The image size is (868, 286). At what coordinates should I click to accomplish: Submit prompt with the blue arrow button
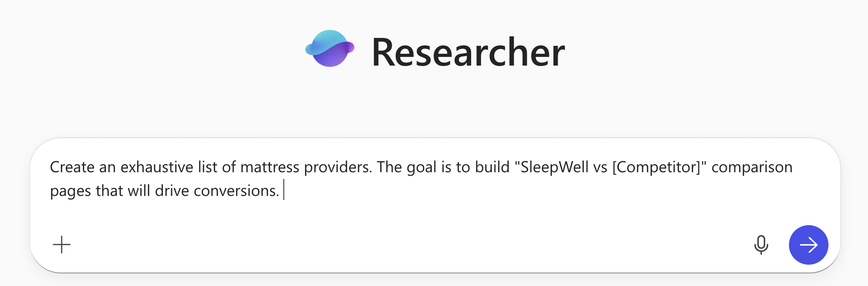(x=808, y=245)
